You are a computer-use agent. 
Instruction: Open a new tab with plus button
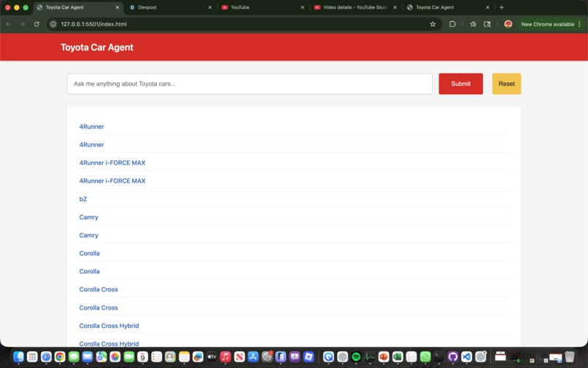(501, 7)
